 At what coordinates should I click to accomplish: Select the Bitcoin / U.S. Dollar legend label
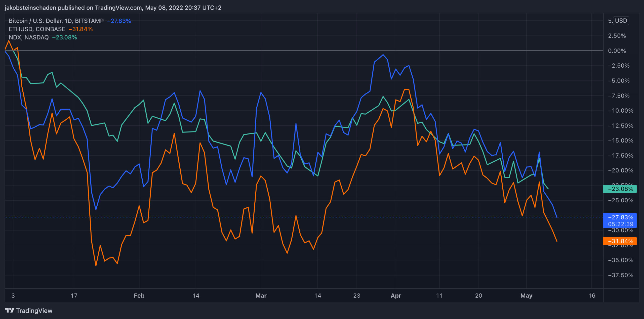(x=56, y=21)
